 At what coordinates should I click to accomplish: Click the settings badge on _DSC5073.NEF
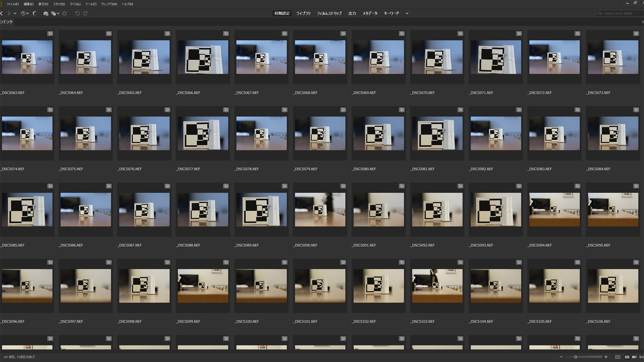(636, 34)
